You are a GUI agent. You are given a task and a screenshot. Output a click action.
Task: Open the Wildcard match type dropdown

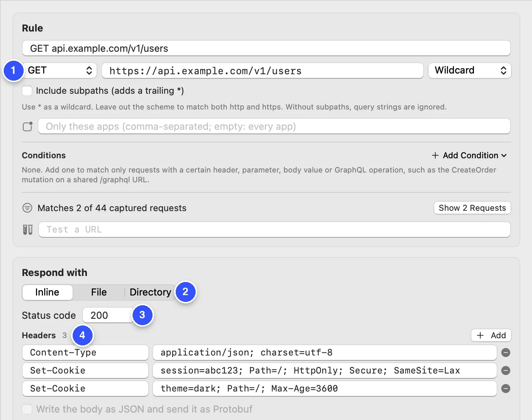[x=470, y=70]
